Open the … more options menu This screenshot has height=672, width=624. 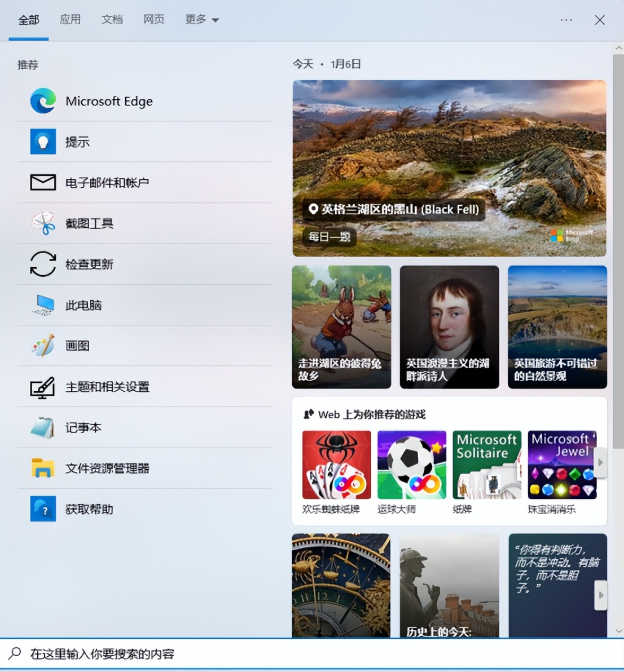(566, 19)
